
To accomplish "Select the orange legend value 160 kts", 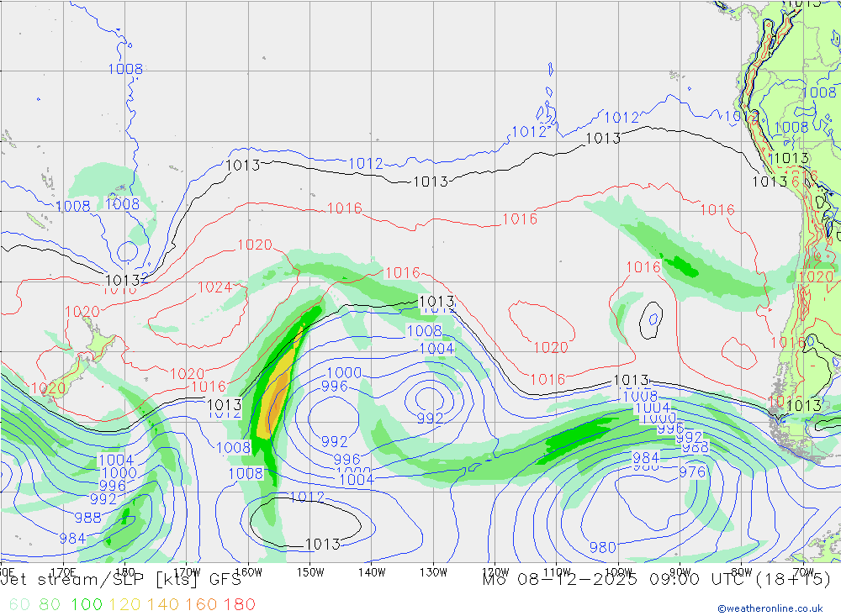I will coord(201,605).
